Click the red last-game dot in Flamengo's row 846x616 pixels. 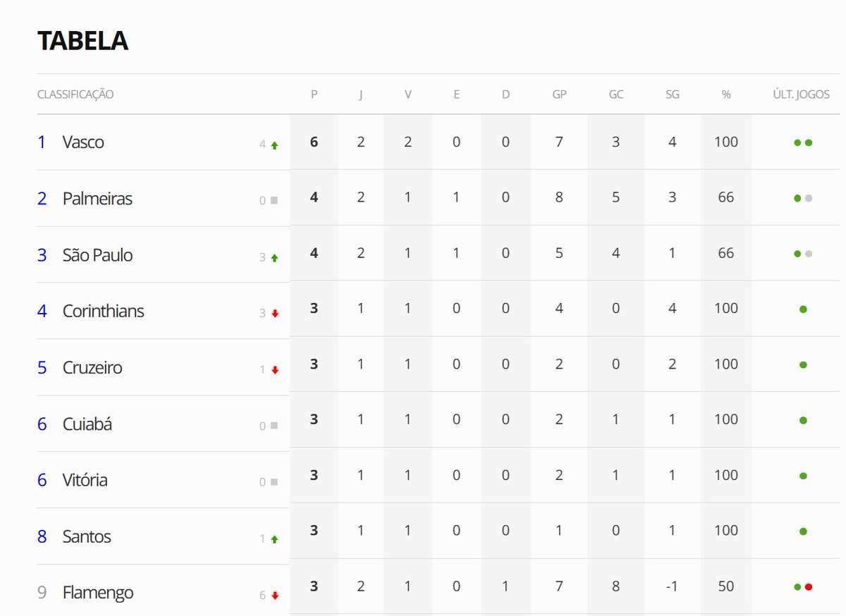(x=809, y=586)
